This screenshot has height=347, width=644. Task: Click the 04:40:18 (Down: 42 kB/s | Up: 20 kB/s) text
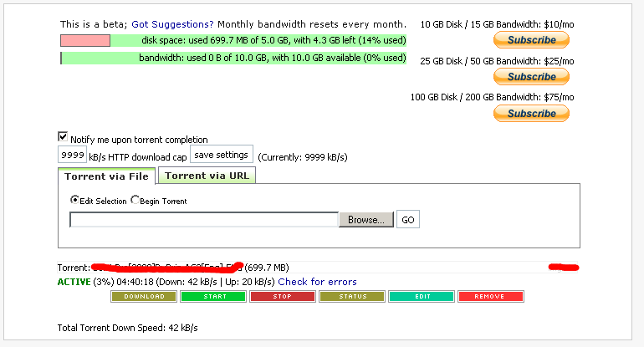pos(196,282)
